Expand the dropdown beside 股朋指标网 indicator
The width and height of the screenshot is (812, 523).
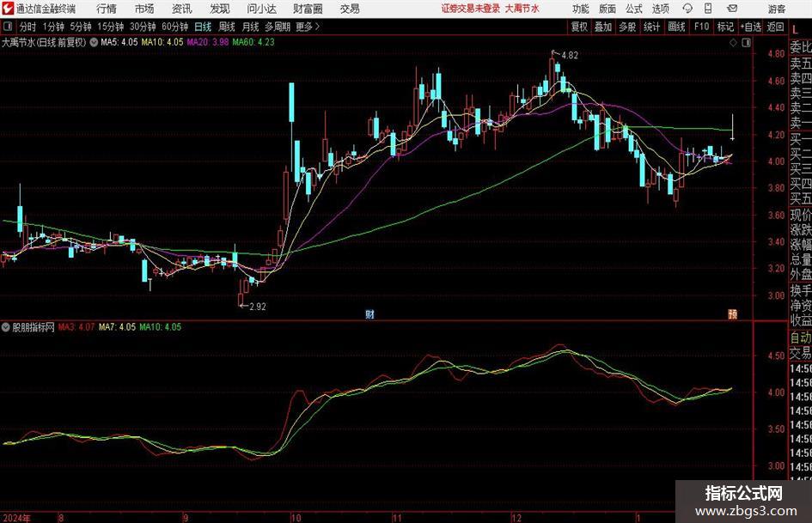click(6, 327)
